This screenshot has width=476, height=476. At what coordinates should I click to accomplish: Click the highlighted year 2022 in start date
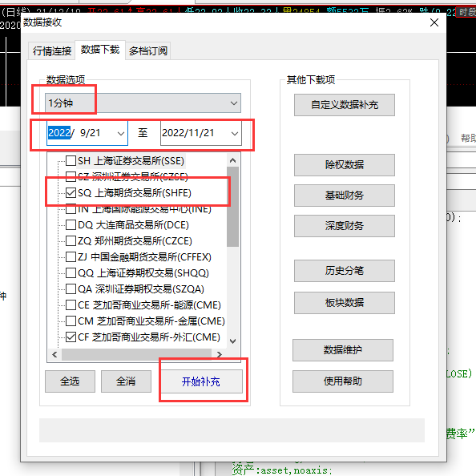pos(59,133)
